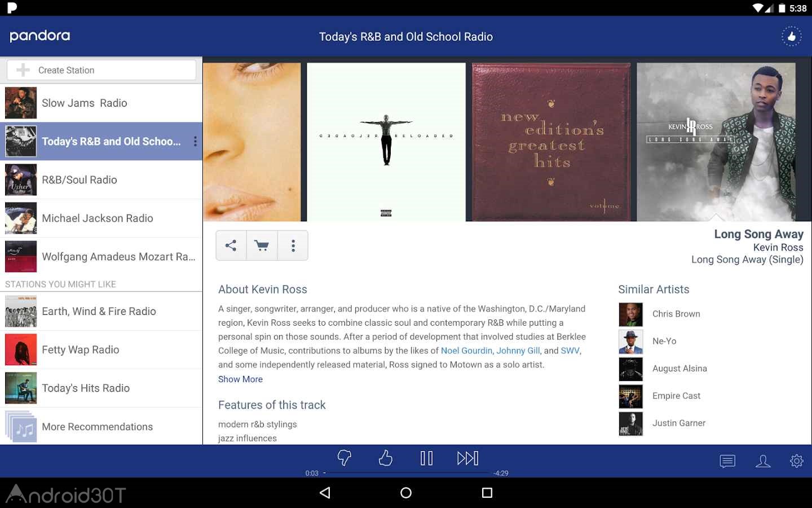Click Fetty Wap Radio thumbnail
The width and height of the screenshot is (812, 508).
coord(21,349)
